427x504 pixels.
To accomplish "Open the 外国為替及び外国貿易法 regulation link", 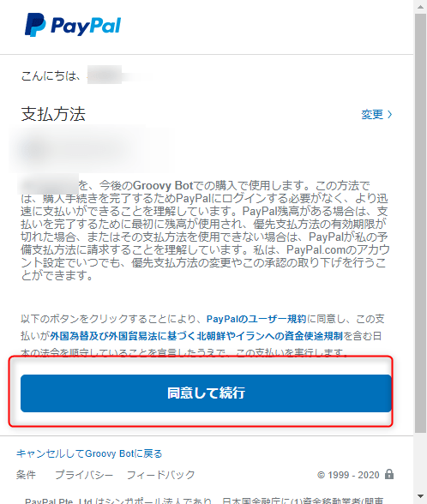I will [196, 336].
